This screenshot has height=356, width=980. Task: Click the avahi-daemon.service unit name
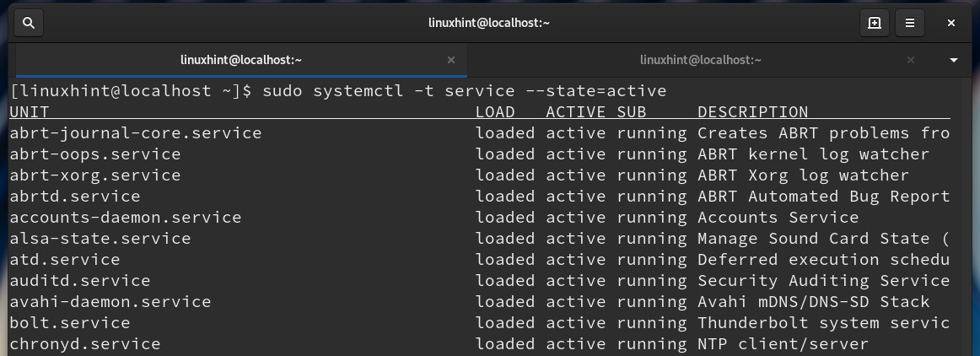click(x=110, y=302)
